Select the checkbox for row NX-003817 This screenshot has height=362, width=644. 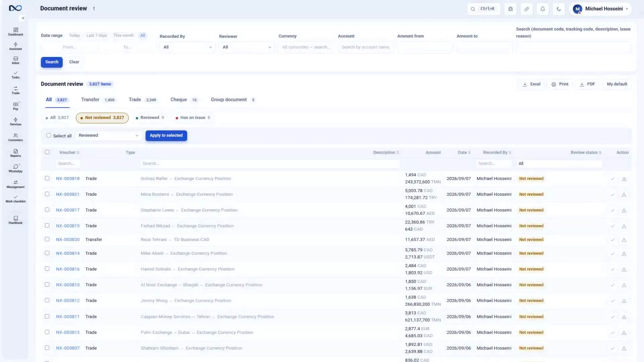pyautogui.click(x=47, y=210)
